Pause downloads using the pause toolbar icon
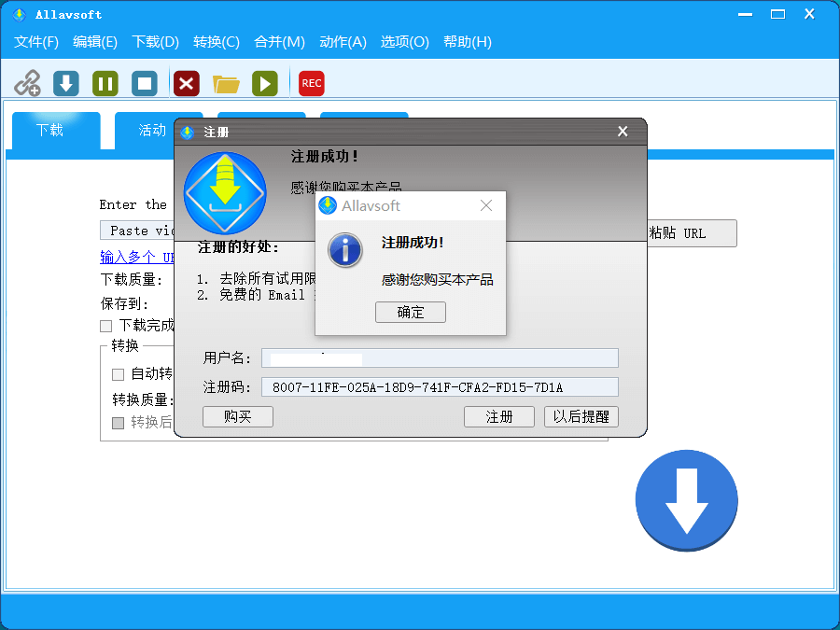This screenshot has width=840, height=630. tap(105, 83)
